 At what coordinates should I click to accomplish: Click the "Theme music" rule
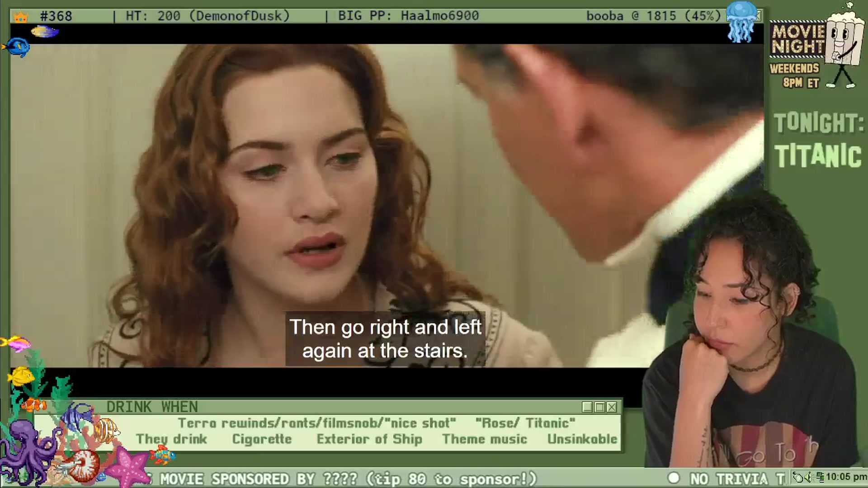click(x=485, y=439)
